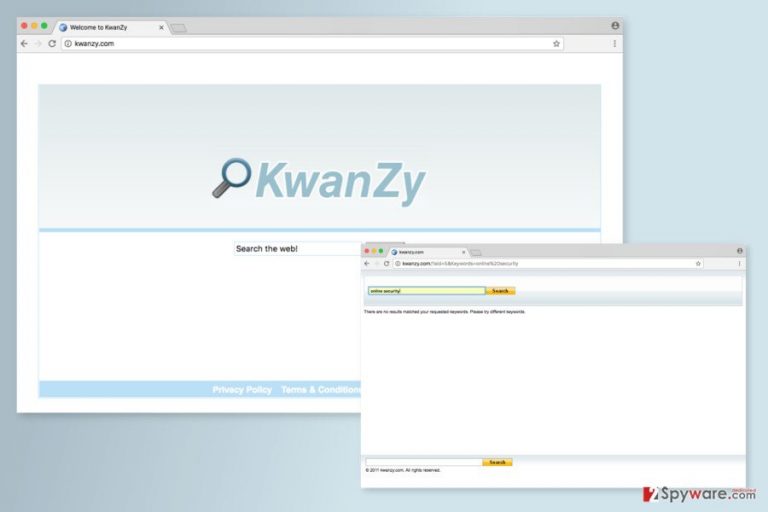Click the top yellow Search button
The height and width of the screenshot is (512, 768).
coord(500,291)
